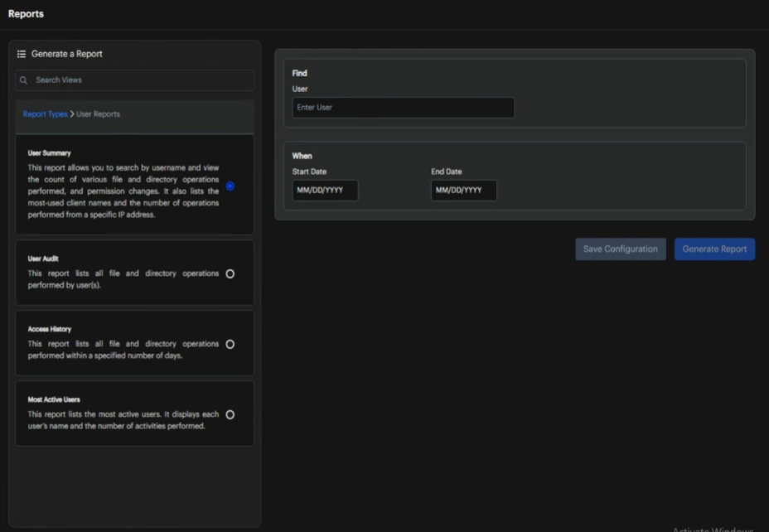Click the Access History card title

point(50,329)
